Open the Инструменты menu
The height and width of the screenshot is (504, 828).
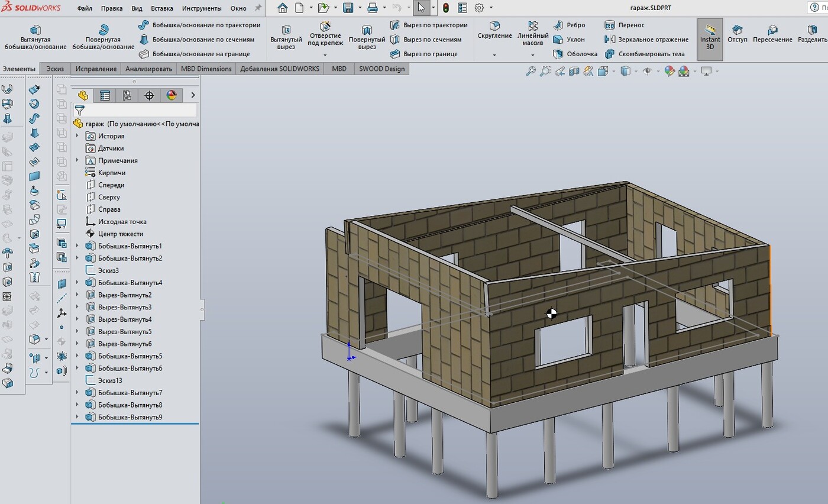pos(202,8)
